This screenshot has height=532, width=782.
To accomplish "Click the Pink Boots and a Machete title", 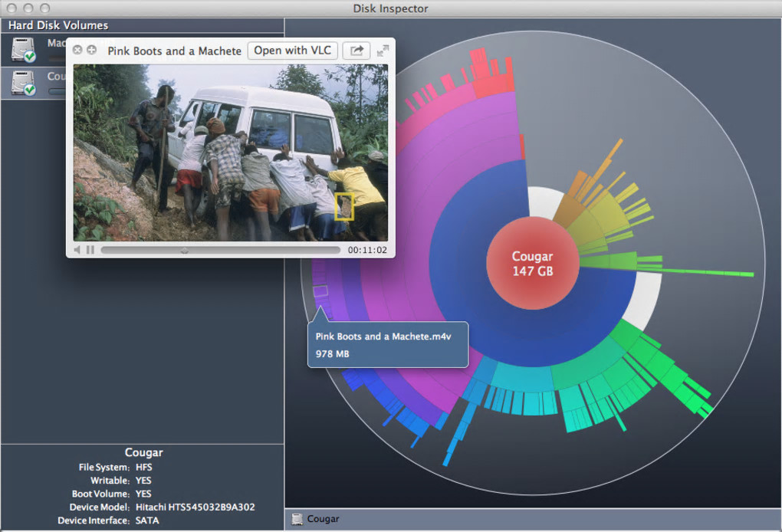I will (175, 51).
